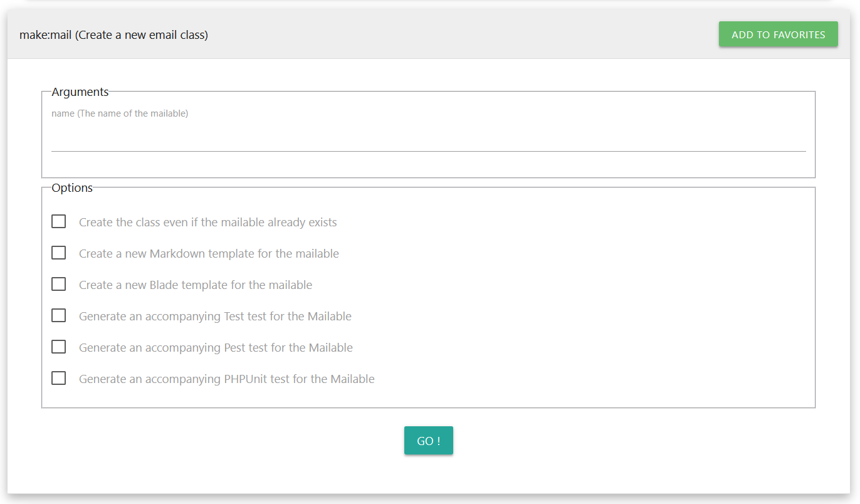Focus the mailable name input field

[428, 139]
